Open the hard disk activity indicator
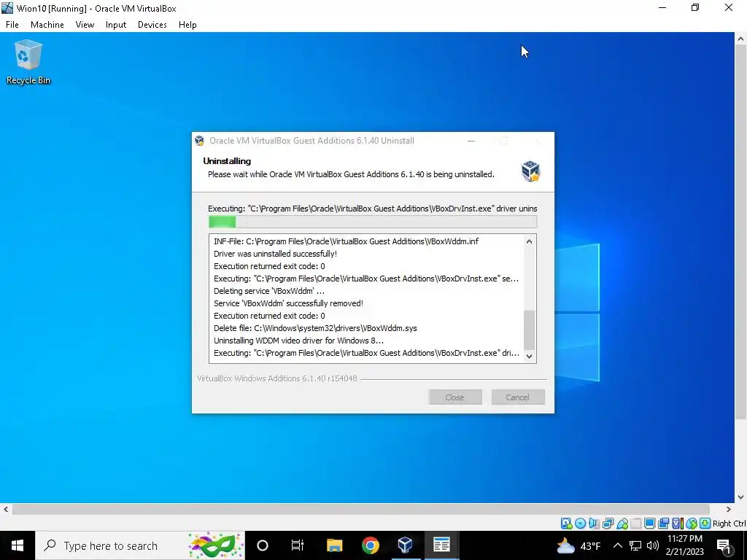This screenshot has width=747, height=560. 566,524
